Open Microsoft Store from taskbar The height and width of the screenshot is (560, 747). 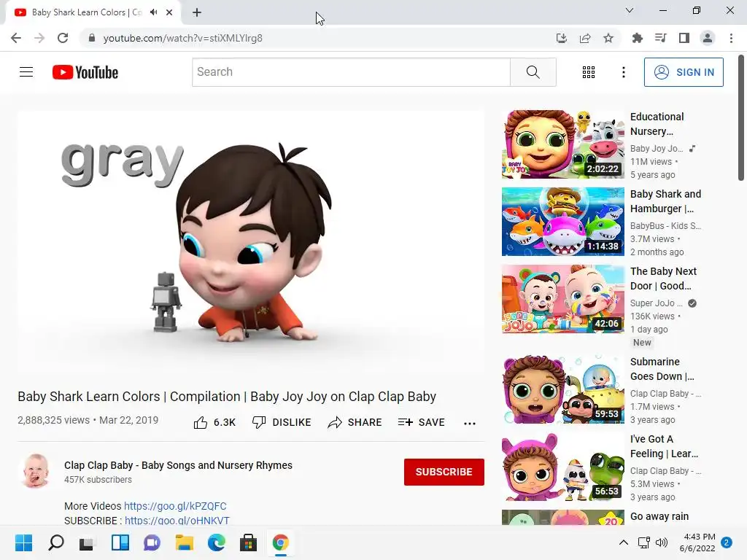(248, 542)
